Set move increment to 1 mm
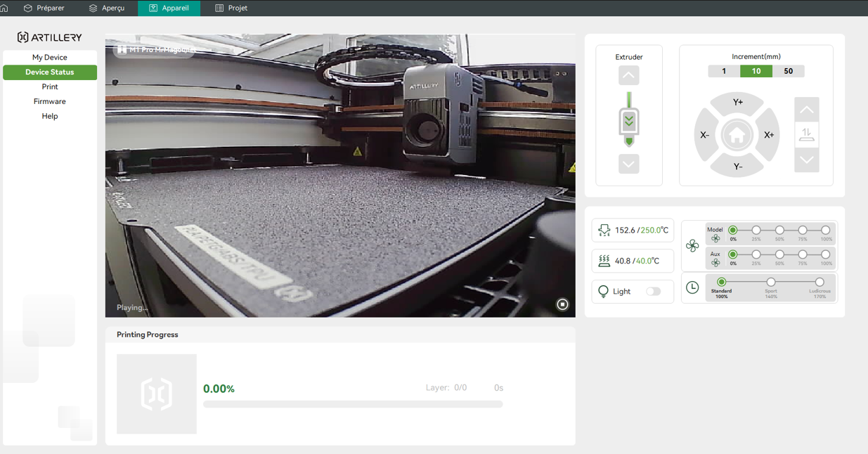The height and width of the screenshot is (454, 868). (x=724, y=71)
